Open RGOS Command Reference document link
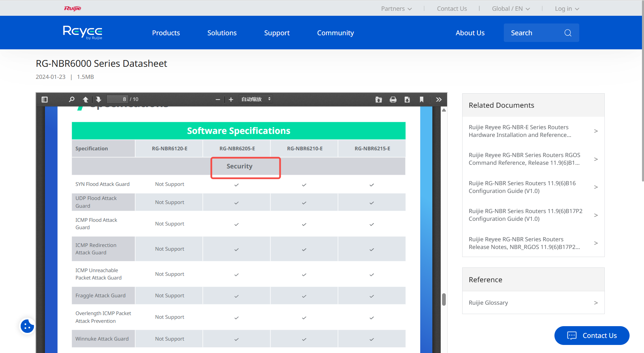644x353 pixels. tap(524, 159)
